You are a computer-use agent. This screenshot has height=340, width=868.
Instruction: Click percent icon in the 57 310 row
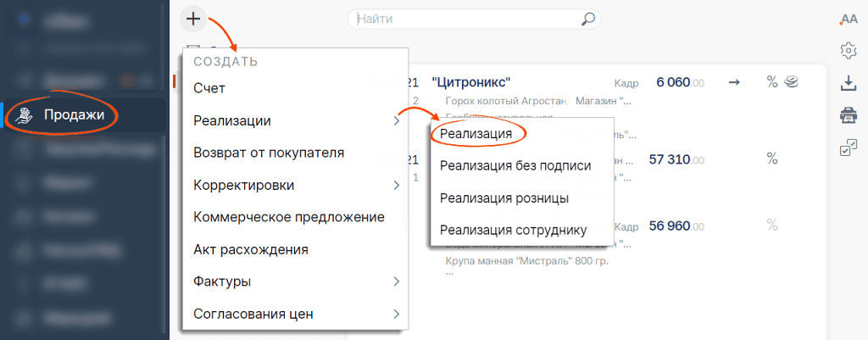(772, 159)
